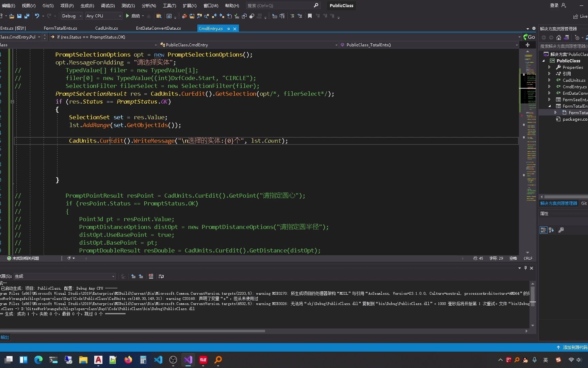Image resolution: width=588 pixels, height=368 pixels.
Task: Click the 添加到源代码 status bar button
Action: tap(572, 347)
